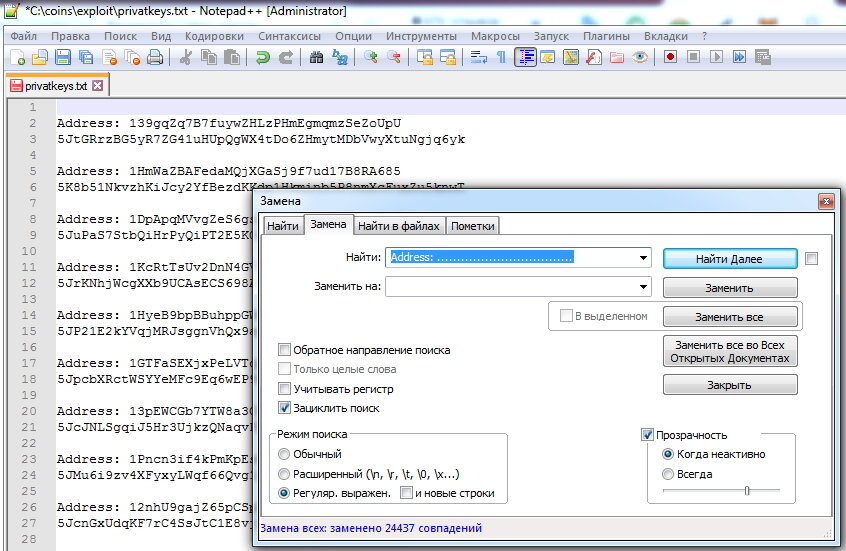Toggle file monitoring with the eye icon
The height and width of the screenshot is (551, 846).
pos(640,57)
